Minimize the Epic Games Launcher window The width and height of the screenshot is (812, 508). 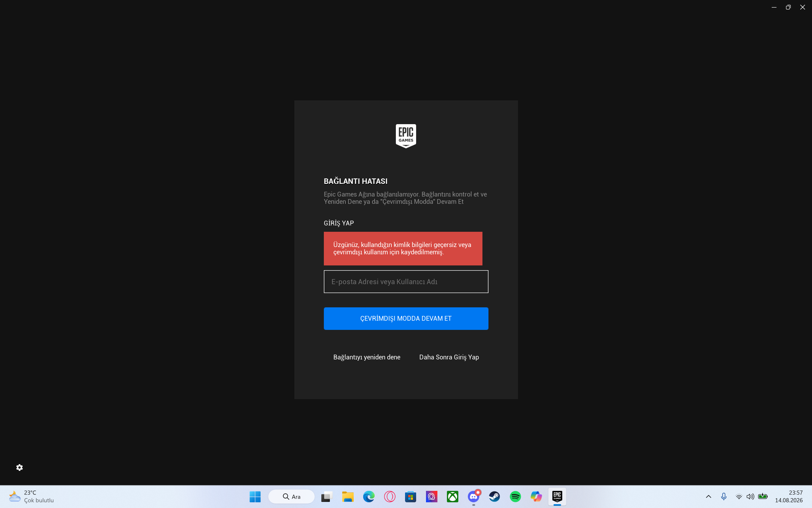point(774,7)
